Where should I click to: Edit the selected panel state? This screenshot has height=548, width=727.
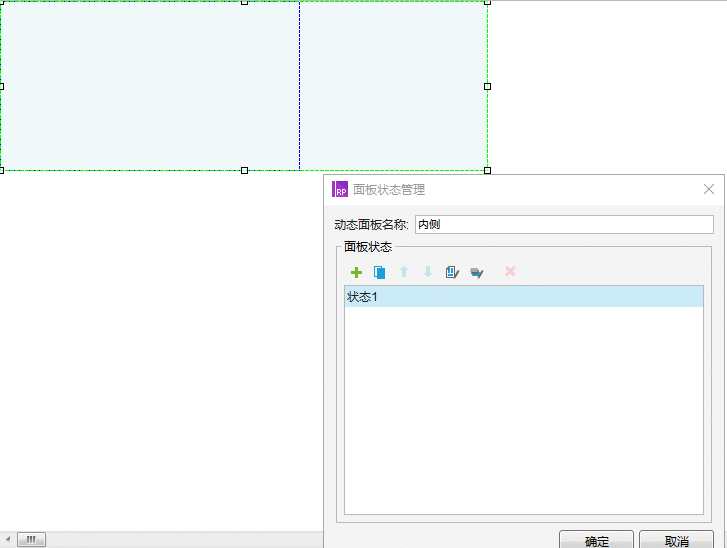click(452, 272)
